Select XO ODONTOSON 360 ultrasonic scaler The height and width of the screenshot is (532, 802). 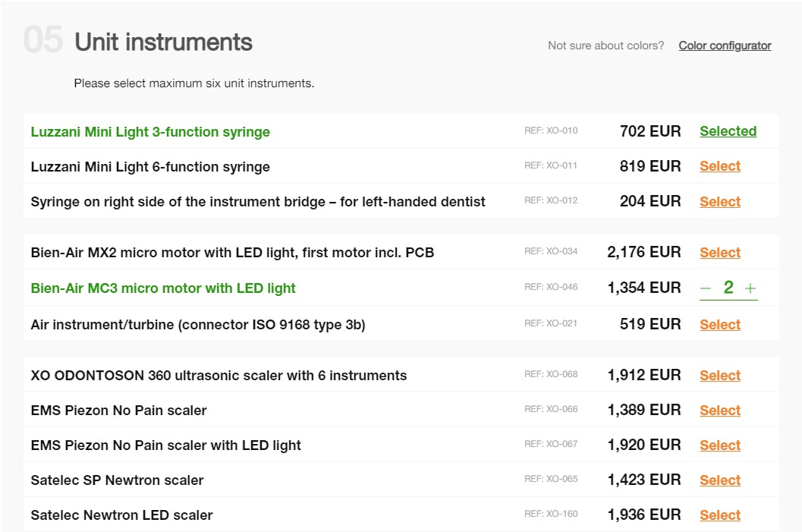point(719,376)
